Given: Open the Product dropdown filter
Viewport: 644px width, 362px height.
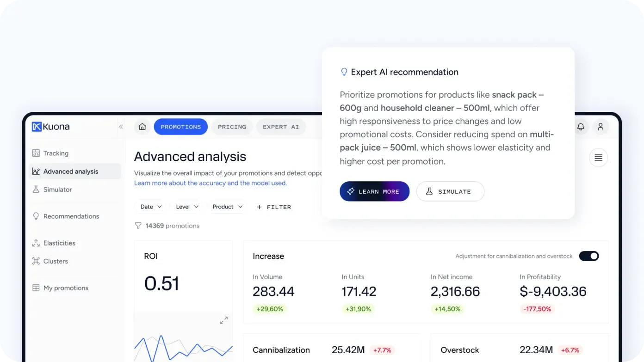Looking at the screenshot, I should [227, 207].
